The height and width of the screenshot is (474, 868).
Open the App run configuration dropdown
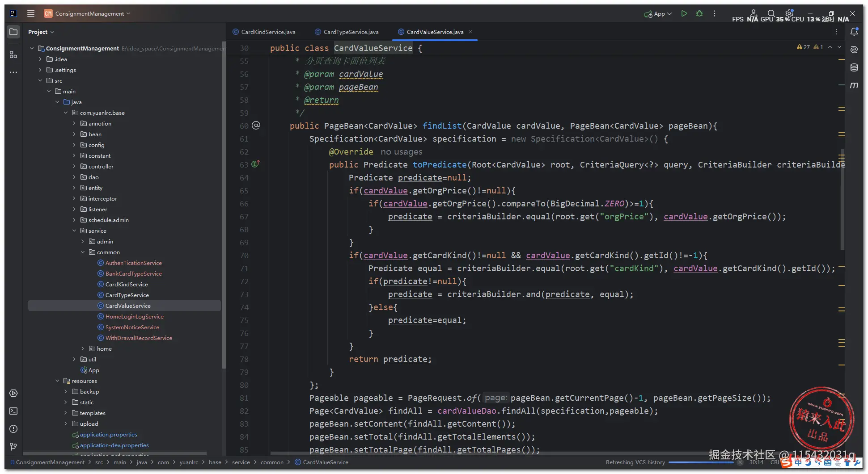pos(658,14)
